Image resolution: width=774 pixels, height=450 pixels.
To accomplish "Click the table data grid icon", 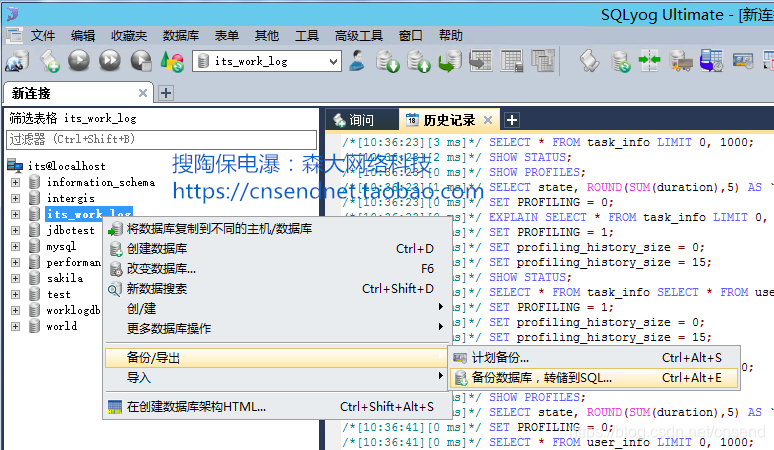I will (x=543, y=61).
